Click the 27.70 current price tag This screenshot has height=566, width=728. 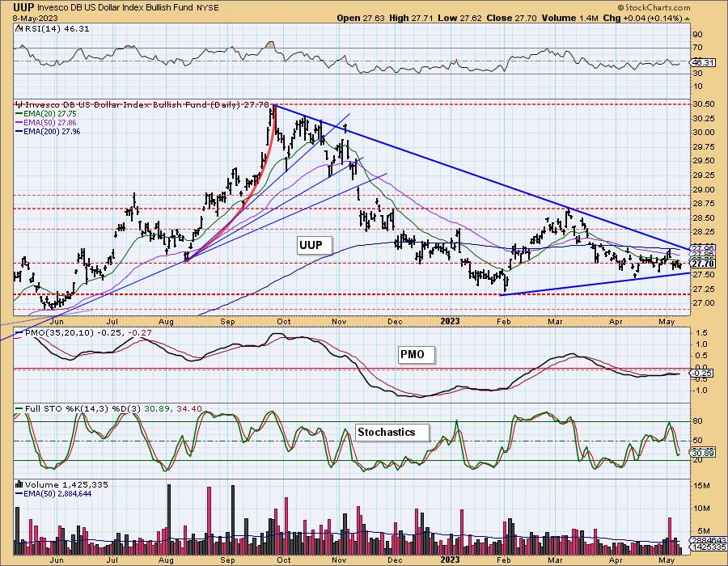704,264
